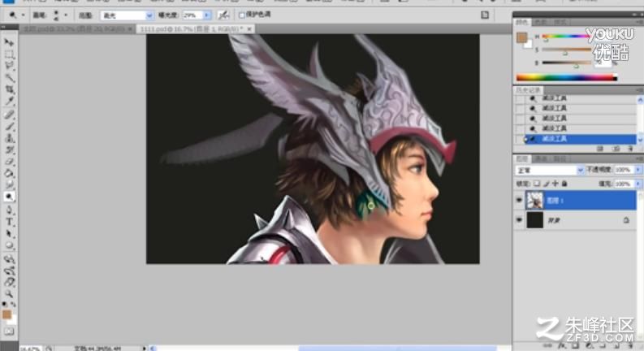This screenshot has height=351, width=644.
Task: Select the Pen tool
Action: (9, 210)
